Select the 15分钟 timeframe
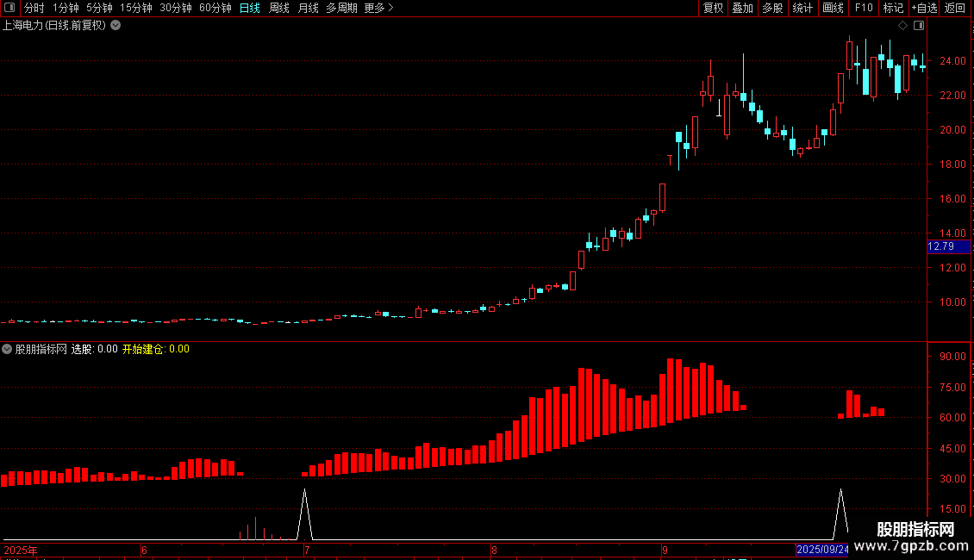 [x=135, y=8]
